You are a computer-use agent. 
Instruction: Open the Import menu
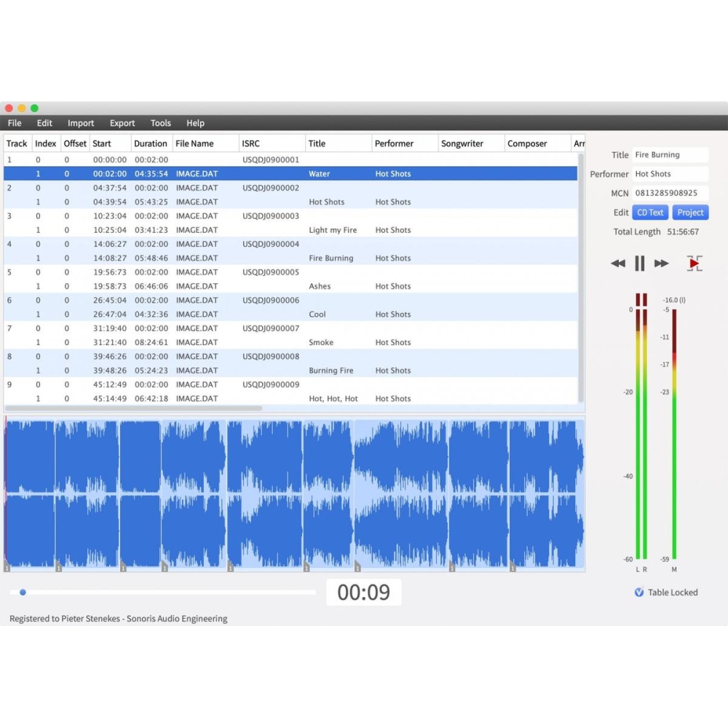click(x=81, y=123)
